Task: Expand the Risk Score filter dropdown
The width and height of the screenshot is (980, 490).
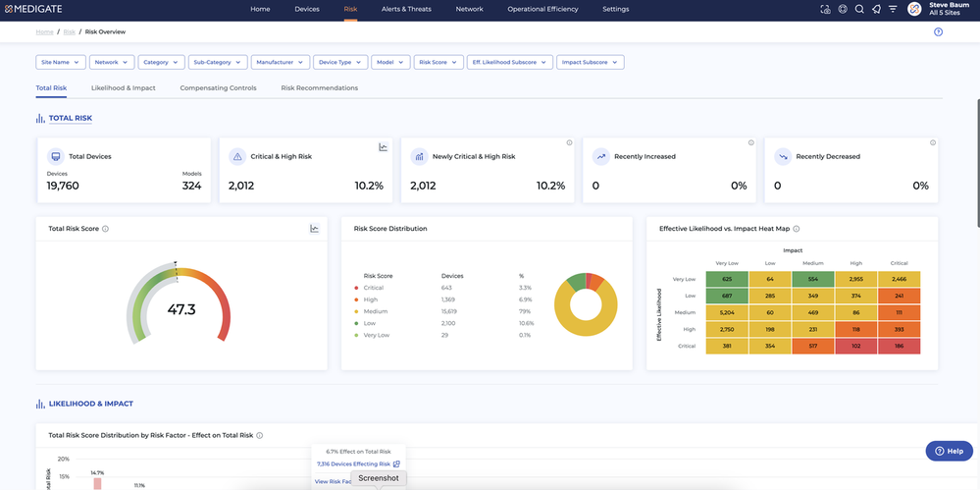Action: [x=438, y=62]
